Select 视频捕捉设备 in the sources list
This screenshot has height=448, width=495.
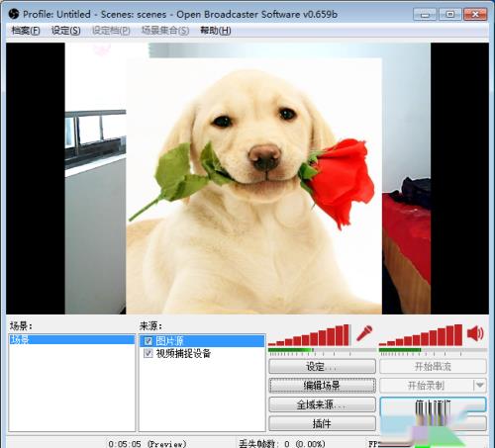pyautogui.click(x=202, y=353)
